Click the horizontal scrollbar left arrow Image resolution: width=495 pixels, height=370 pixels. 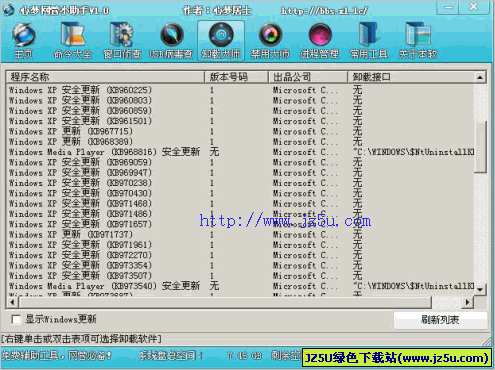tap(12, 302)
